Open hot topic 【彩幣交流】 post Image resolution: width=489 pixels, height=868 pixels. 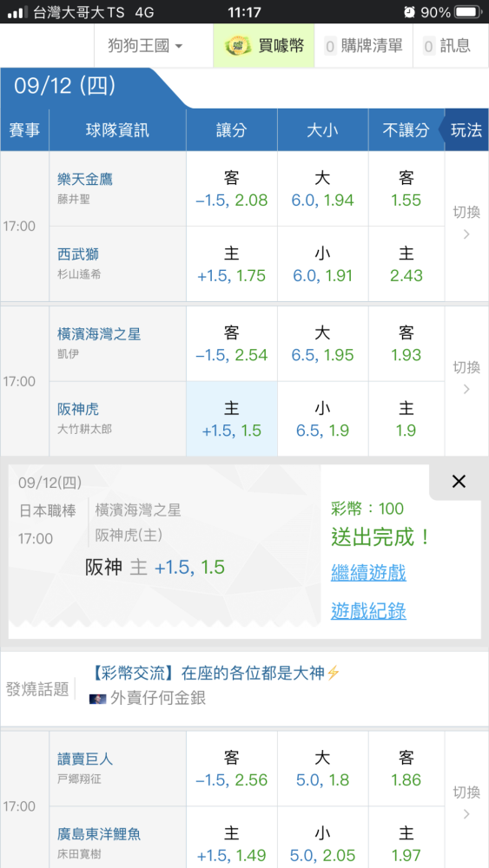click(x=215, y=674)
